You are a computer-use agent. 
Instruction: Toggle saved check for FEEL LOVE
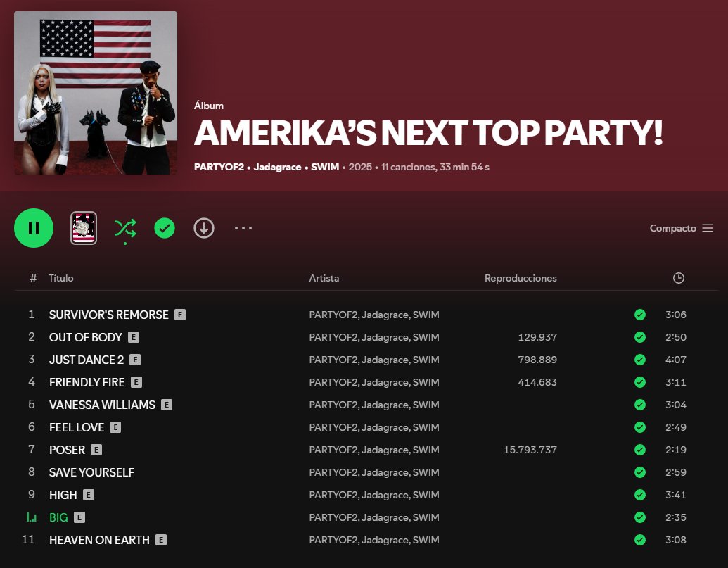point(640,427)
